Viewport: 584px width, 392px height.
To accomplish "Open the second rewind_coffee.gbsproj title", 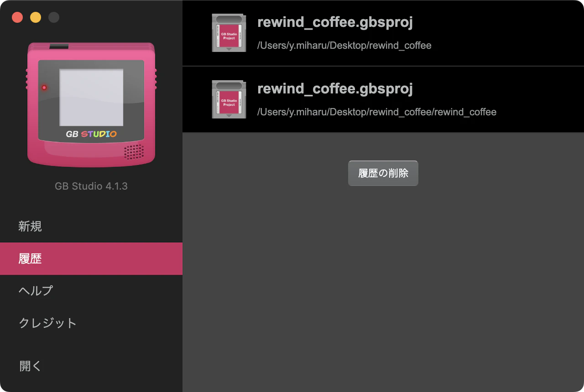I will (x=335, y=88).
